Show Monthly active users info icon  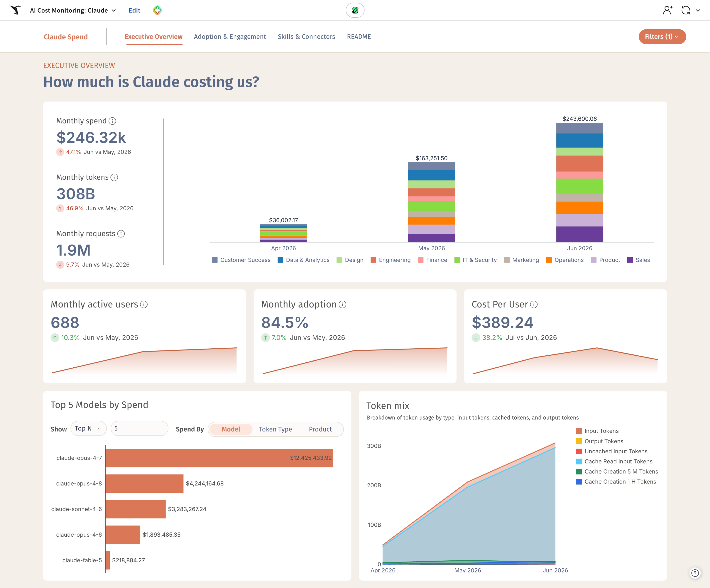pos(144,304)
